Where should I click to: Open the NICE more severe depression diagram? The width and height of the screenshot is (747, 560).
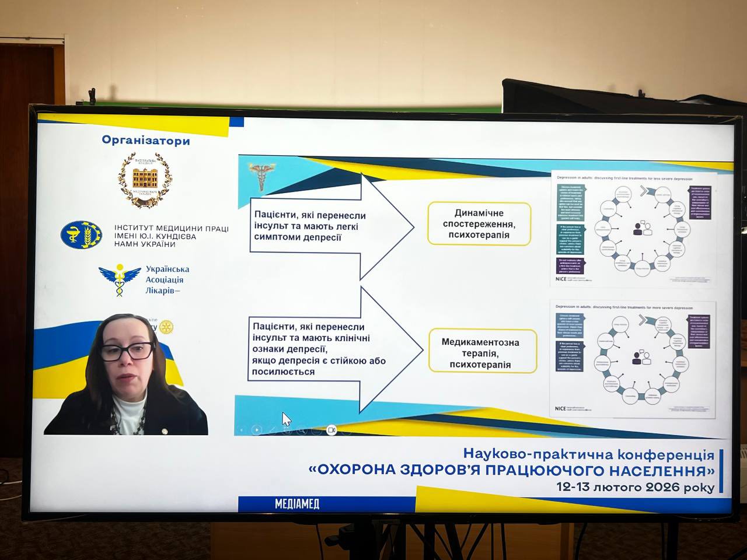point(633,358)
